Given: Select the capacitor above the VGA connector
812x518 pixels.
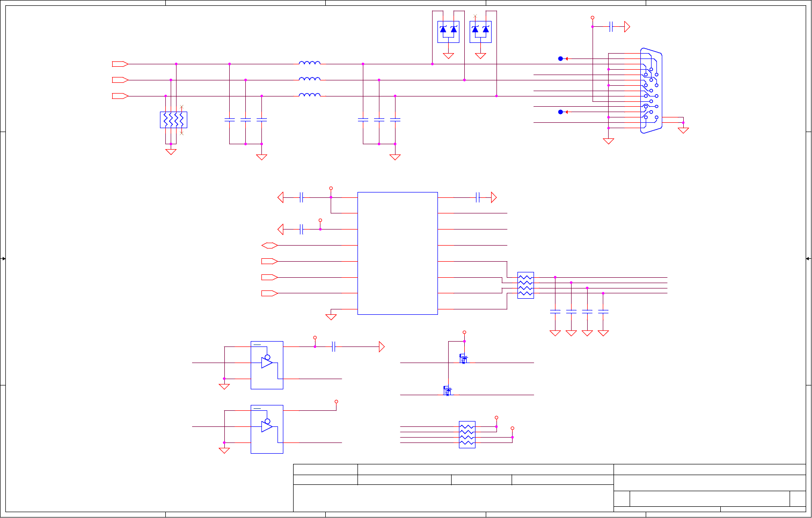Looking at the screenshot, I should [611, 27].
